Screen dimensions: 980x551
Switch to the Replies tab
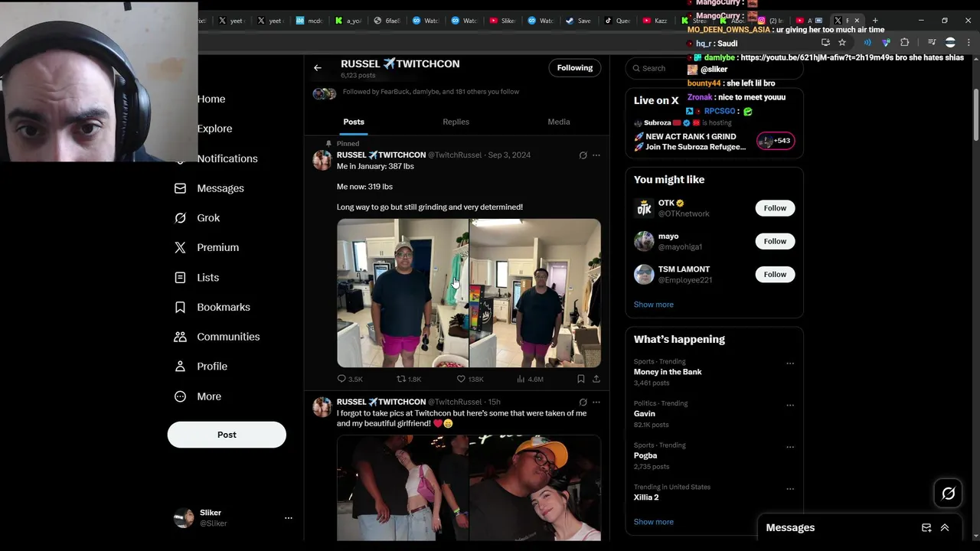point(456,122)
